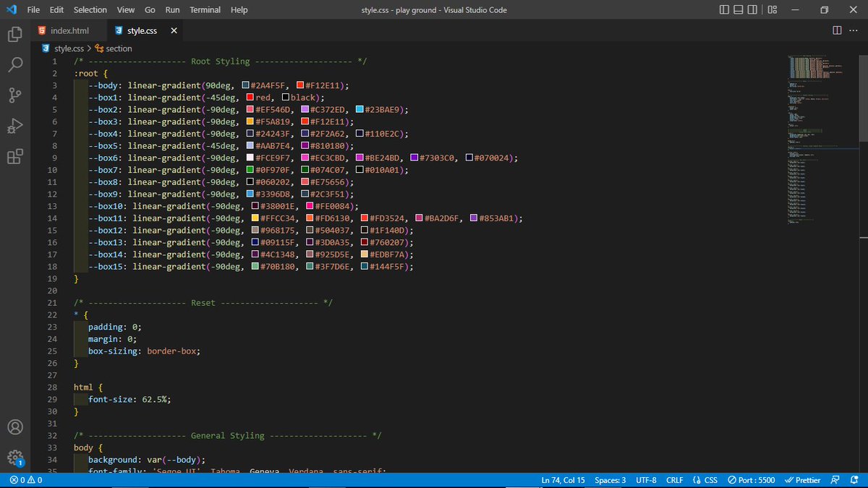Click the --box15 variable name

point(107,267)
